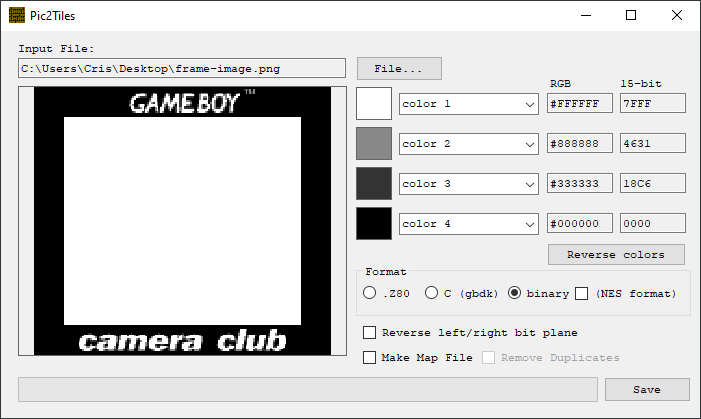Click the Game Boy camera club preview image
Screen dimensions: 701x419
point(182,221)
